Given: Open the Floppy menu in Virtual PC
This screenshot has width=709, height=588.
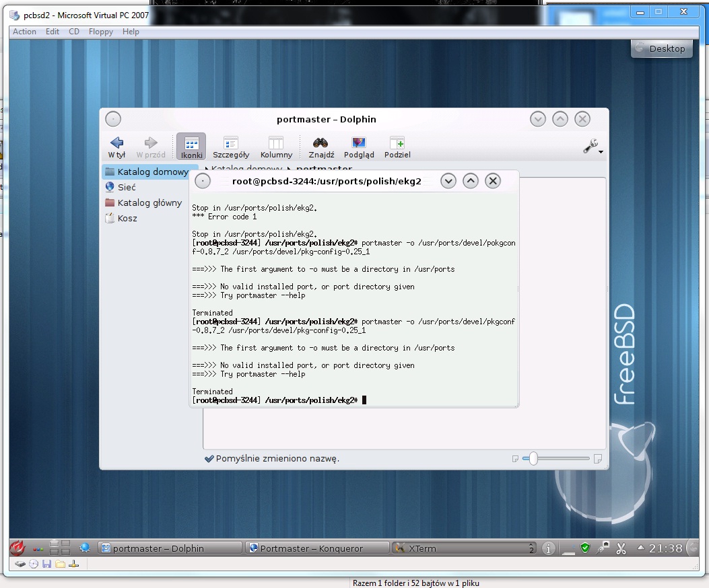Looking at the screenshot, I should 101,32.
